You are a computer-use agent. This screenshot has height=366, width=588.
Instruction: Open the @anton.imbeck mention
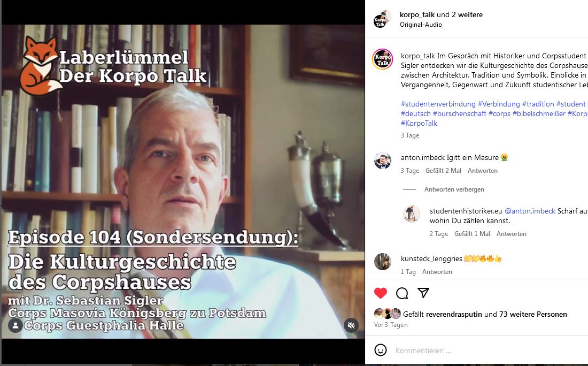[x=530, y=211]
